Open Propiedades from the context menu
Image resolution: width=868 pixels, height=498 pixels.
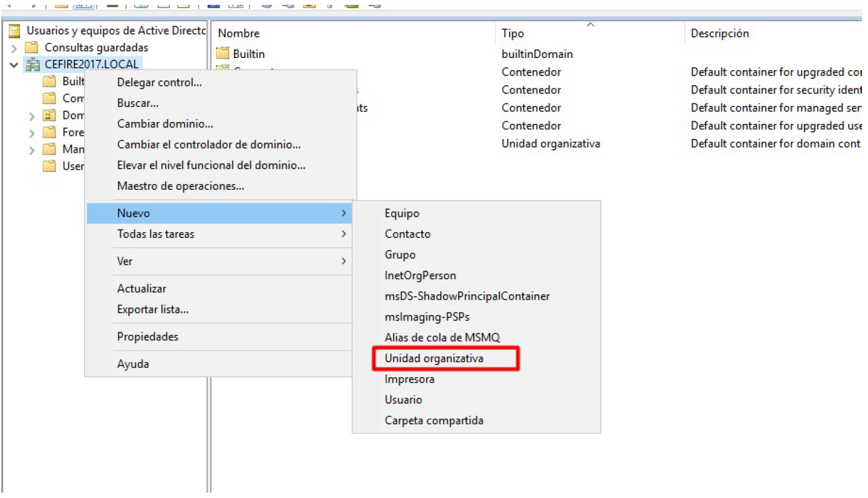point(147,337)
